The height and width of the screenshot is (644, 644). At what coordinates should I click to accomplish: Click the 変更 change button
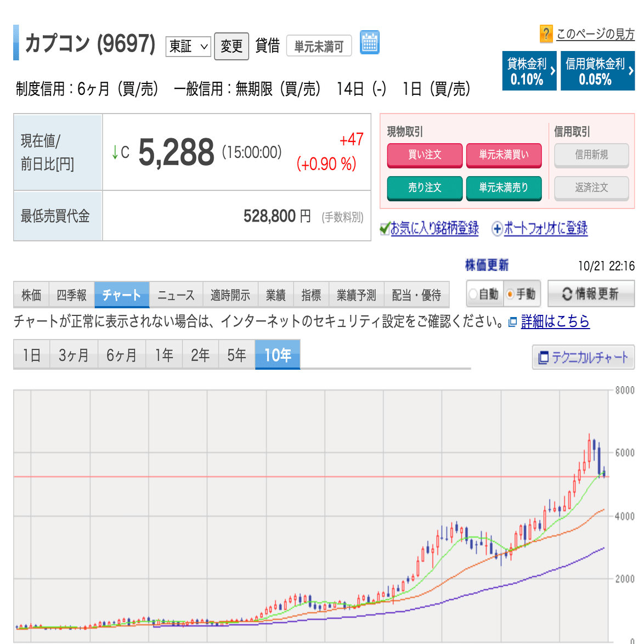click(x=231, y=46)
